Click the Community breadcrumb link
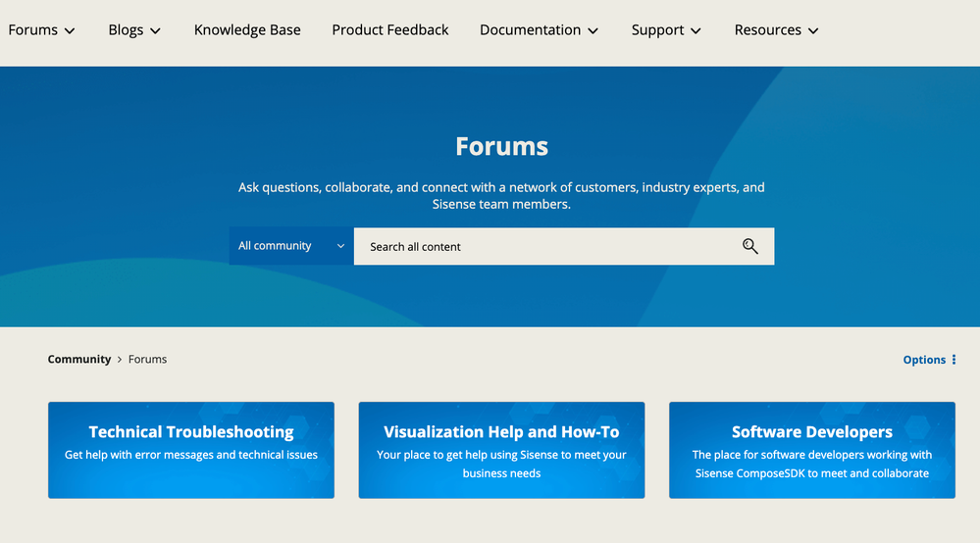Screen dimensions: 980x543 click(79, 360)
